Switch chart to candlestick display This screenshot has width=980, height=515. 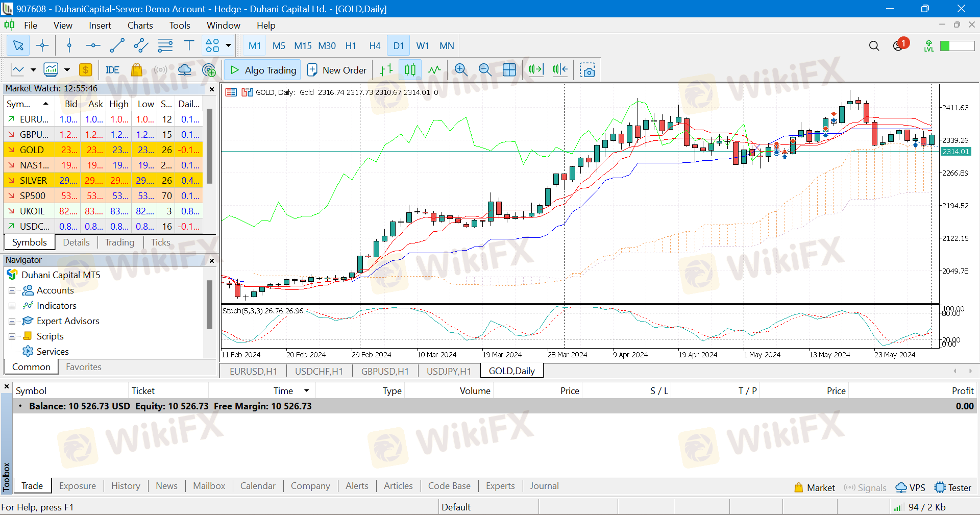tap(410, 70)
